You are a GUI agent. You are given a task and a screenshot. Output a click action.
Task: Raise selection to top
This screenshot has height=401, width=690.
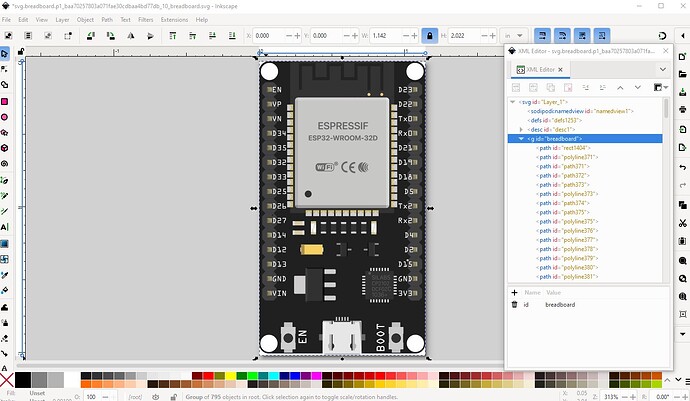tap(172, 36)
